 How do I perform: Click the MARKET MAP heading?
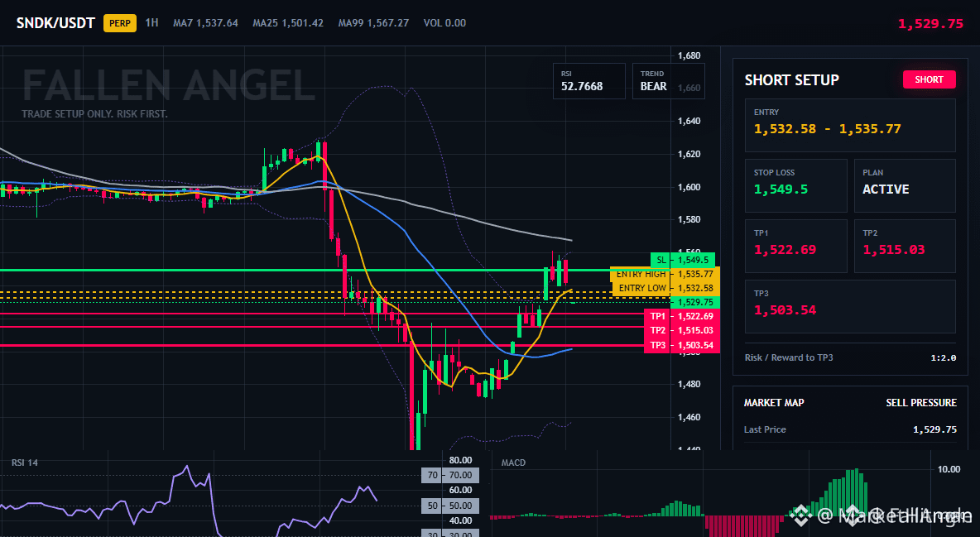pos(774,403)
